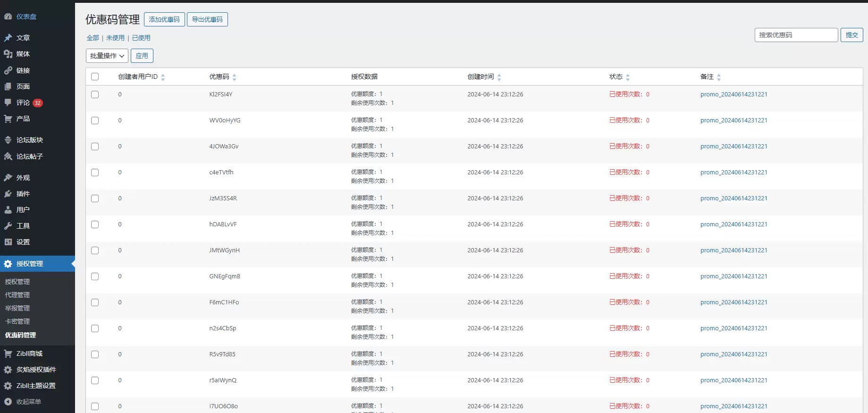Click the coupon code I7UO6O8o
Viewport: 868px width, 413px height.
pyautogui.click(x=223, y=406)
